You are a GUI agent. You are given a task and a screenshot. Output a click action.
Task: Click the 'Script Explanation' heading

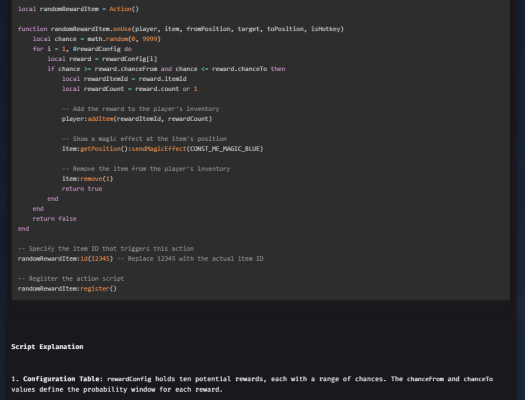click(47, 347)
